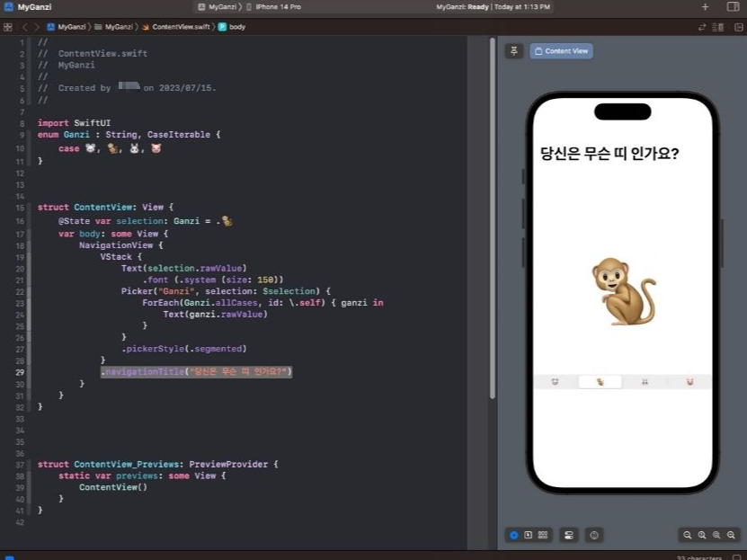Open body symbol breadcrumb
The width and height of the screenshot is (747, 560).
[232, 27]
